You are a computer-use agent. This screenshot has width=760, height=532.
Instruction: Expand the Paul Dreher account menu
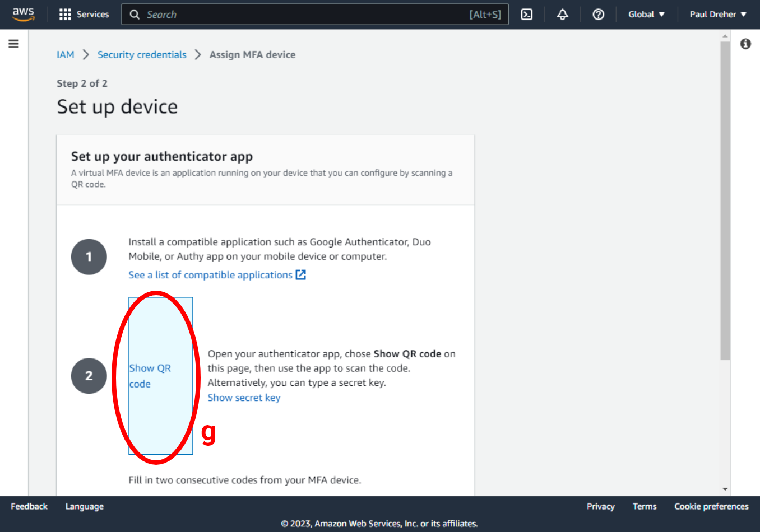(718, 15)
